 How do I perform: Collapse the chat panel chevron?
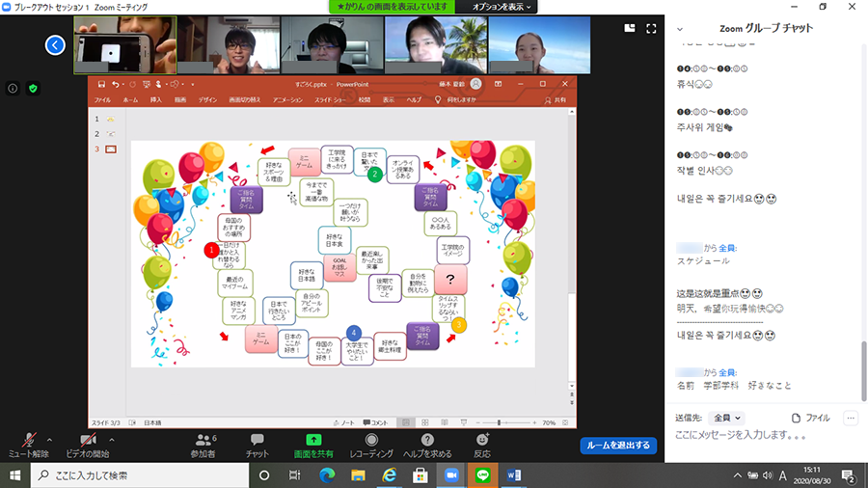pos(681,29)
